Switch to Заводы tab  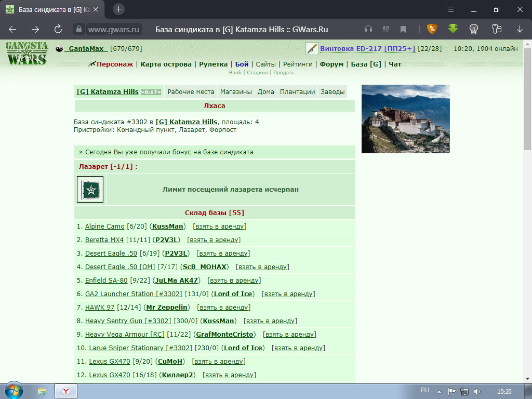(332, 91)
